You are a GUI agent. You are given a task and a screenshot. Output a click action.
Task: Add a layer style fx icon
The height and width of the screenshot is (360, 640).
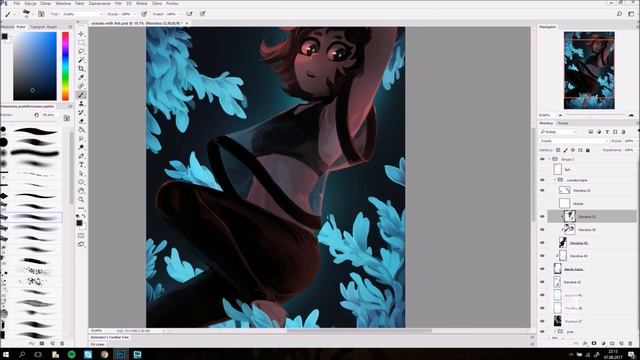pyautogui.click(x=585, y=344)
